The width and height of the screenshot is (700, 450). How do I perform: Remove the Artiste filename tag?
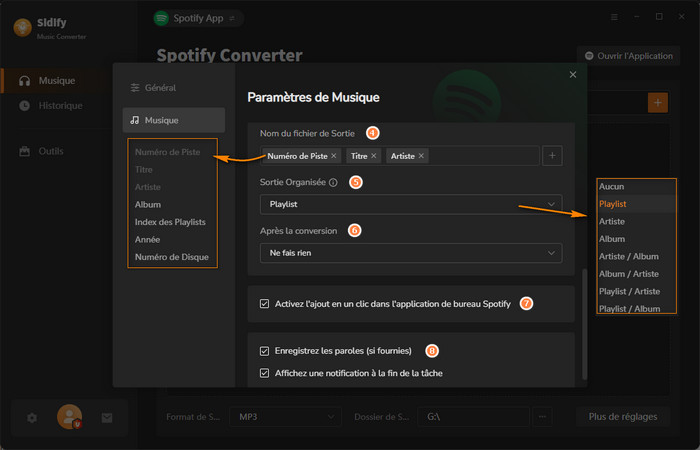(421, 156)
